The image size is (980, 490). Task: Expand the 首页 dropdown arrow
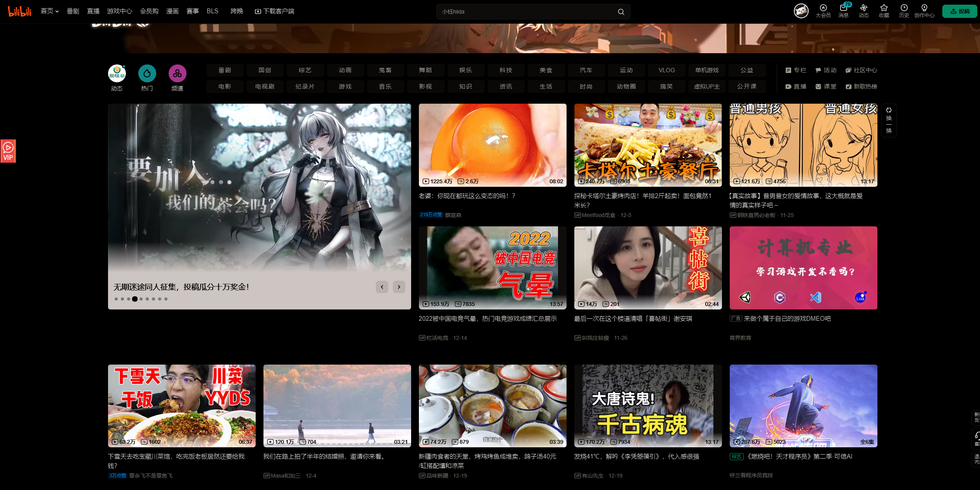tap(57, 12)
